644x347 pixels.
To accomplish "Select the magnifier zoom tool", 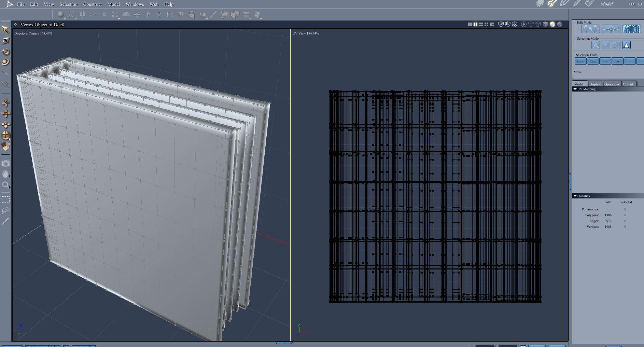I will 5,185.
